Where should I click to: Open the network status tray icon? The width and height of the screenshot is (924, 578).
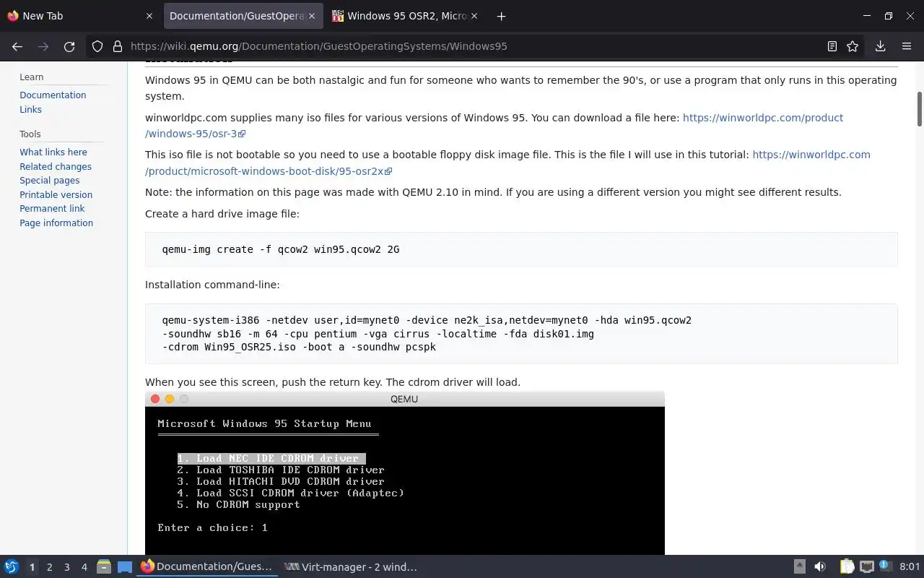[867, 567]
